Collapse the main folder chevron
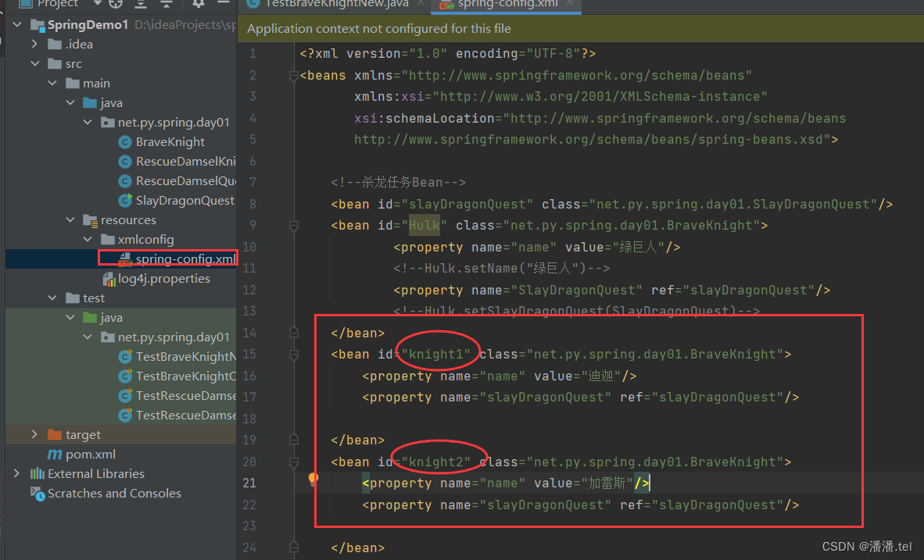Image resolution: width=924 pixels, height=560 pixels. pos(52,83)
